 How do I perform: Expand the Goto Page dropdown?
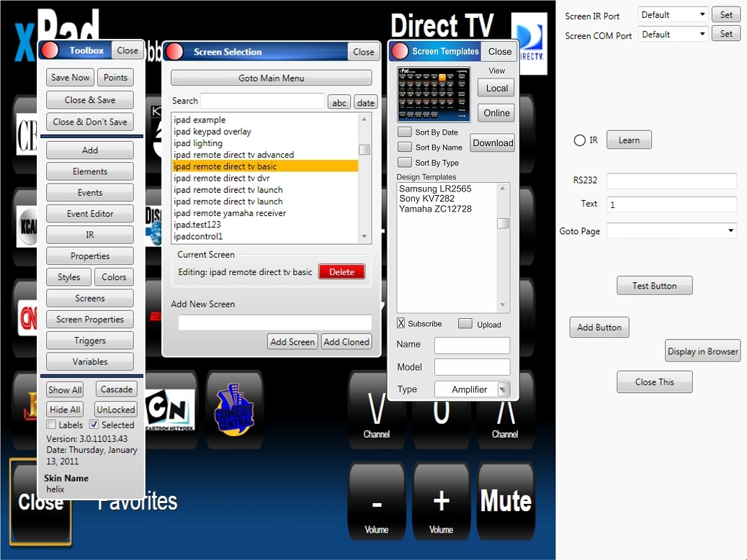[x=672, y=231]
